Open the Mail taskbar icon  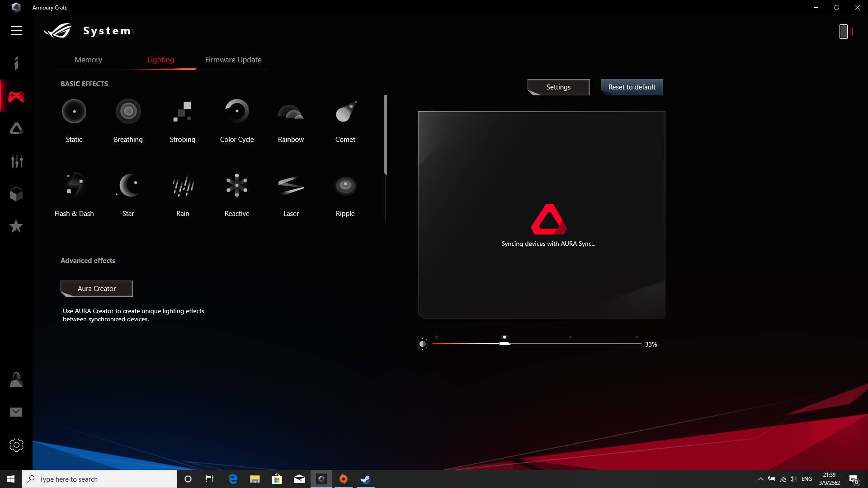[299, 479]
